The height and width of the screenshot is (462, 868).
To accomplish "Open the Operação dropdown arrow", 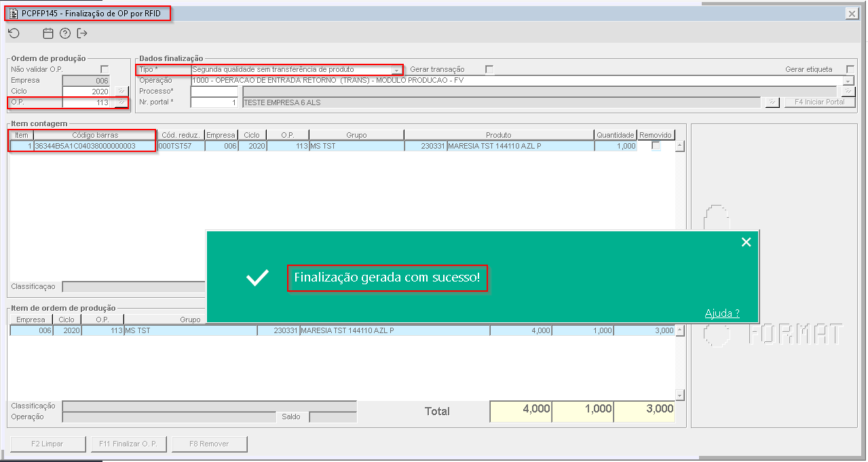I will coord(849,81).
